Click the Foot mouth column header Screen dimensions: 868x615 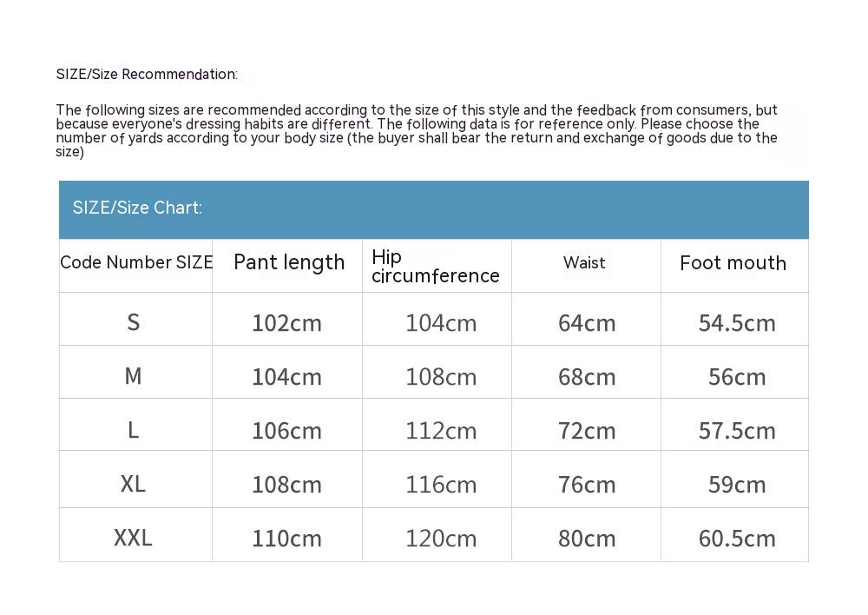(x=733, y=263)
